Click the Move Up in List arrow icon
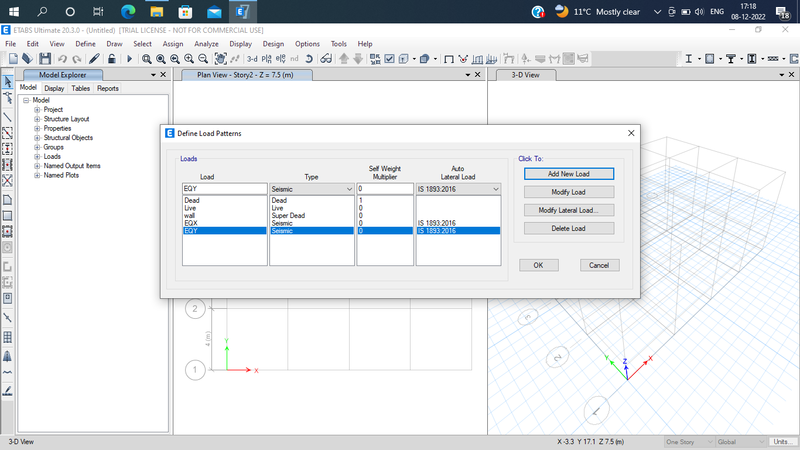Viewport: 800px width, 450px height. 344,59
